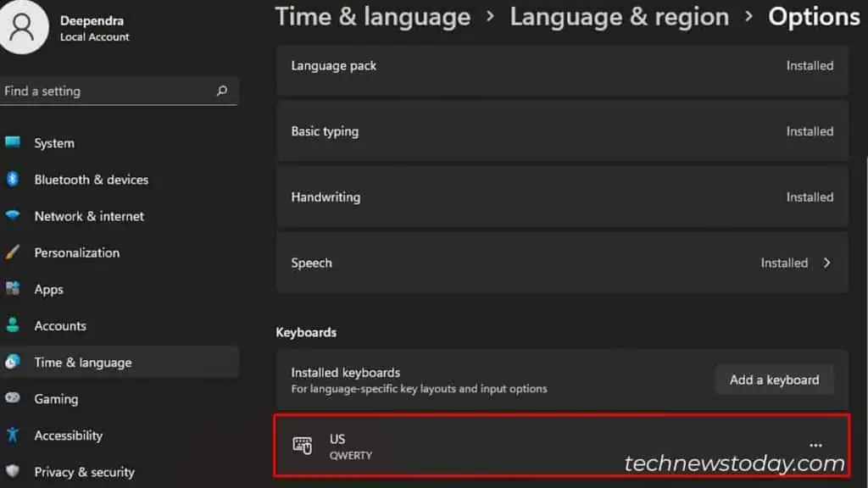Open the Apps settings section
Screen dimensions: 868x488
click(x=48, y=289)
